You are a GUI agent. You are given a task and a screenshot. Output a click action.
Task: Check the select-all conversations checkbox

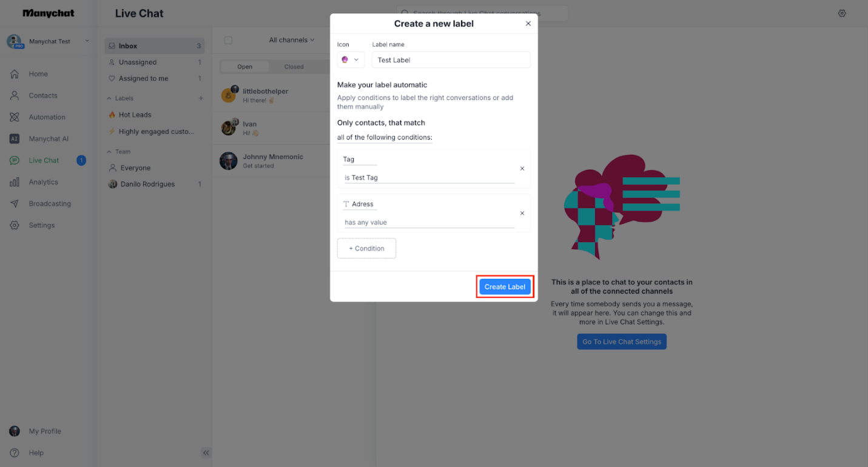228,40
